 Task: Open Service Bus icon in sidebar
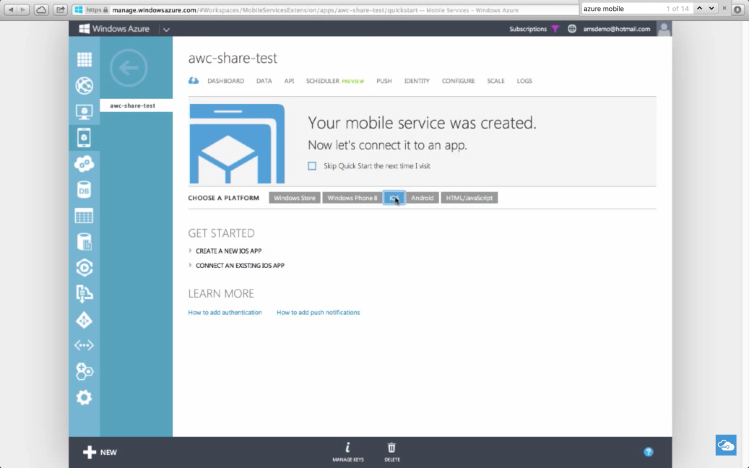84,294
